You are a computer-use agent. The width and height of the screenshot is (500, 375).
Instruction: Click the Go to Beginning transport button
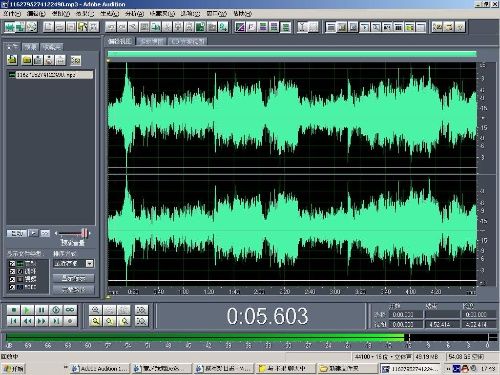(13, 321)
